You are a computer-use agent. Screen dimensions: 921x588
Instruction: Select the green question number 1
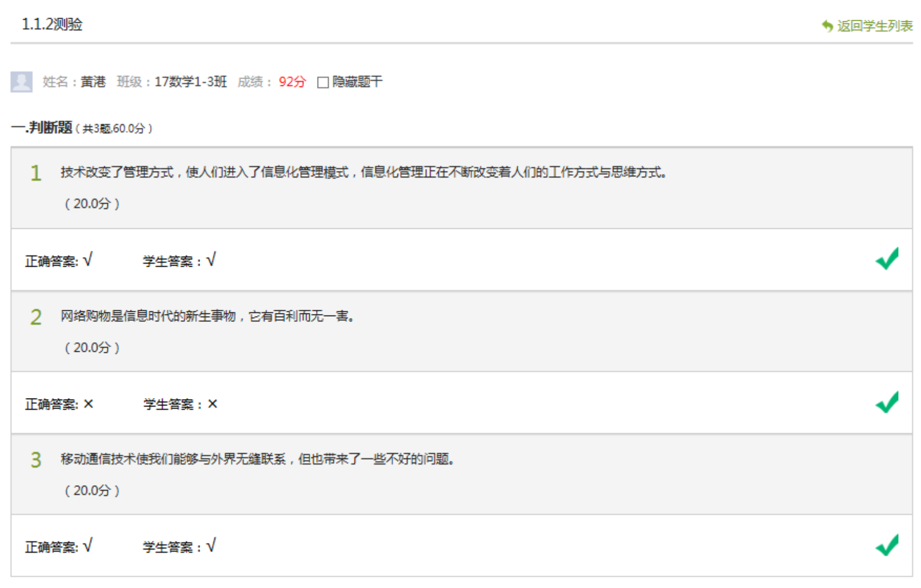point(36,173)
